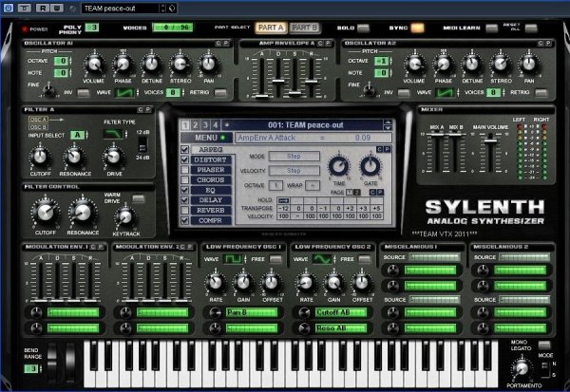Viewport: 570px width, 392px height.
Task: Open Oscillator A1 wave selector
Action: [x=124, y=93]
